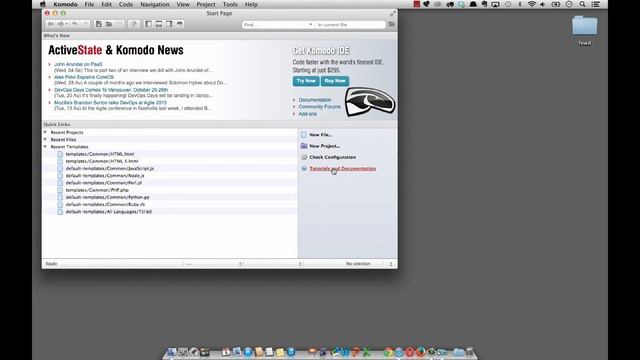Viewport: 640px width, 360px height.
Task: Open the File menu
Action: (x=89, y=4)
